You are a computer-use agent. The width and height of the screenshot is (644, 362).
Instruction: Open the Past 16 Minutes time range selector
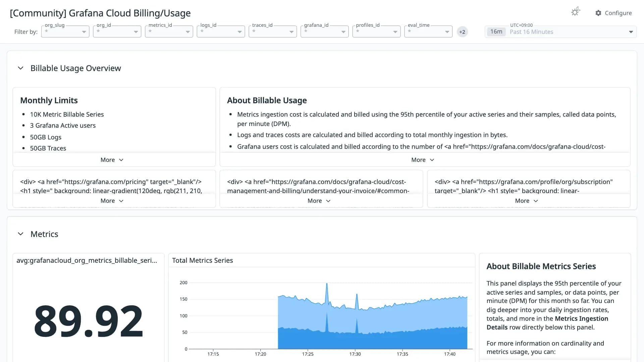(x=560, y=32)
